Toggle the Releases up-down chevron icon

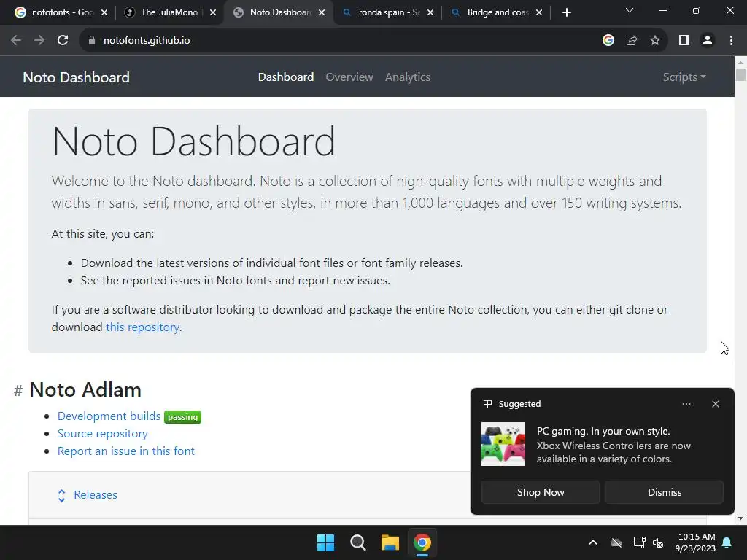61,496
